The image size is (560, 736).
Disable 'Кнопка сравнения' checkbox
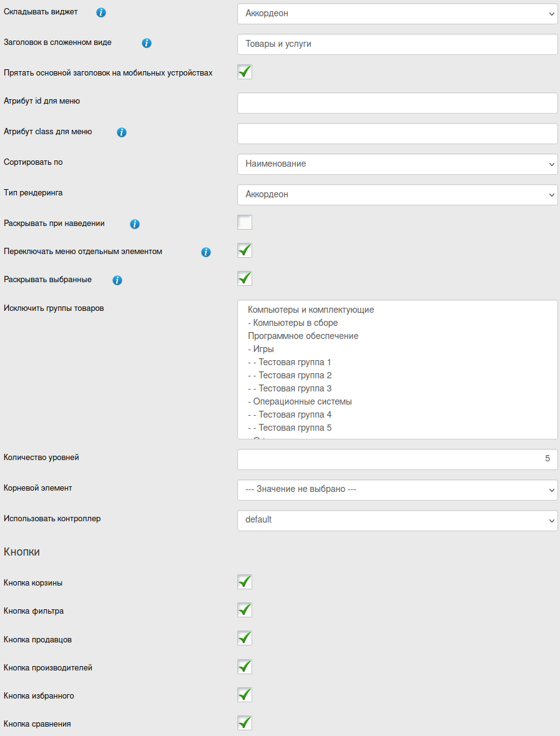pos(245,723)
